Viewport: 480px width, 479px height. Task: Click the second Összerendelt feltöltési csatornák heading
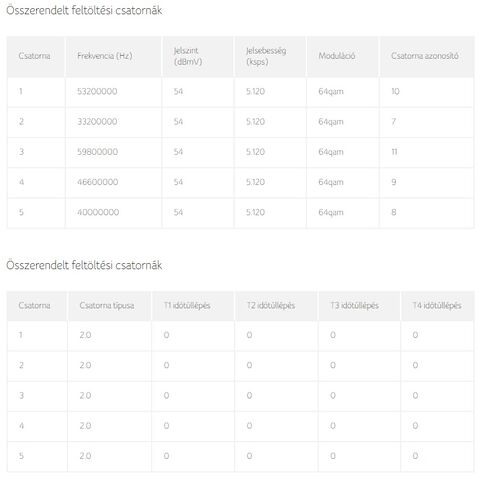(x=84, y=265)
